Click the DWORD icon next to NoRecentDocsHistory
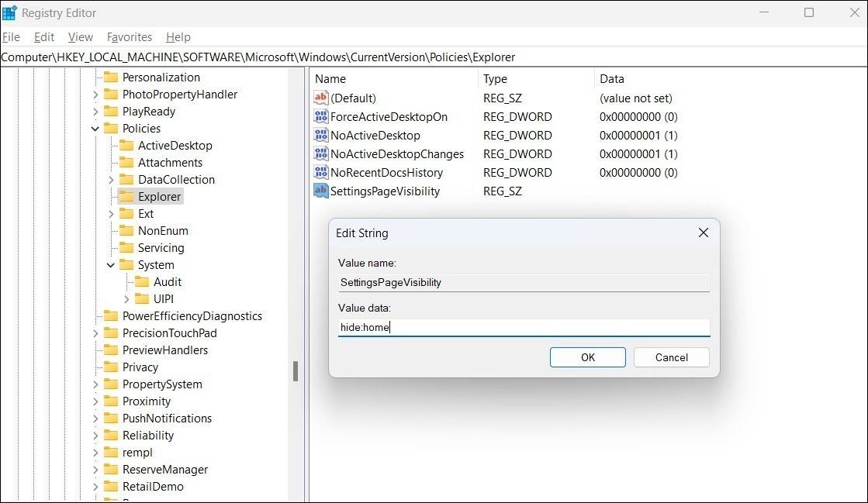 coord(320,172)
